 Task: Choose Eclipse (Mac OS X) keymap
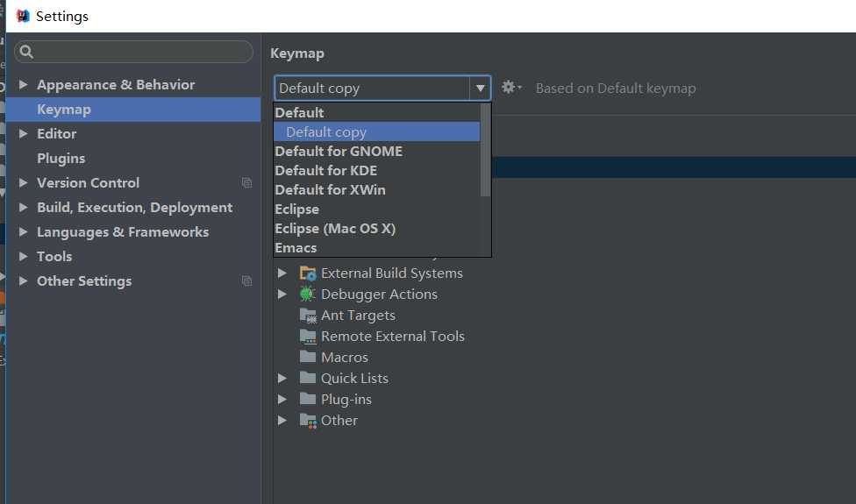tap(376, 229)
